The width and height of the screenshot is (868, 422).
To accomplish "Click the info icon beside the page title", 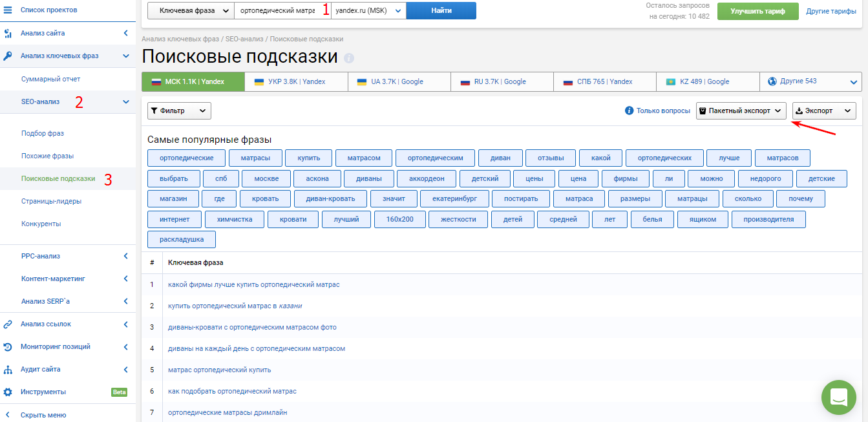I will pos(349,58).
